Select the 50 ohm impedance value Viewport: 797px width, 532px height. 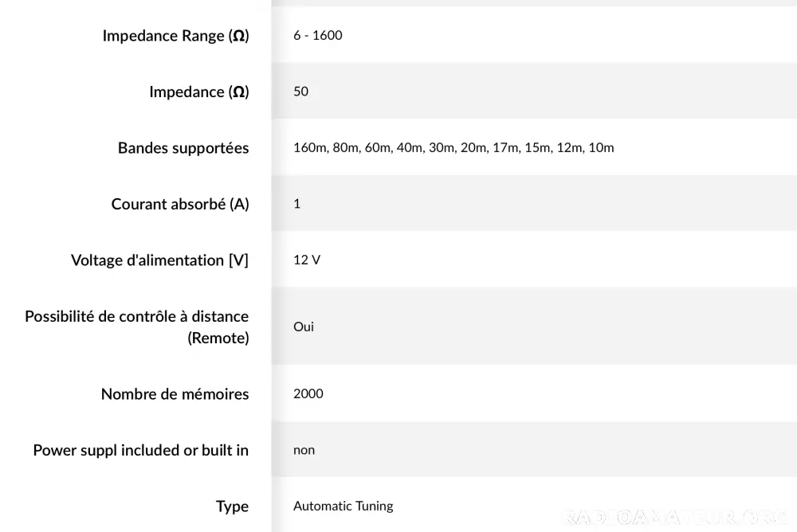click(x=301, y=92)
